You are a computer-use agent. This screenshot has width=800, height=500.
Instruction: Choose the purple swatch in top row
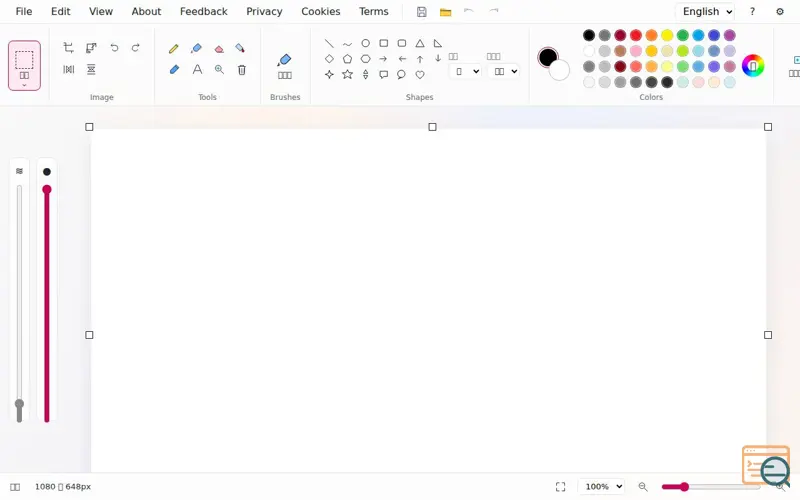(x=730, y=35)
